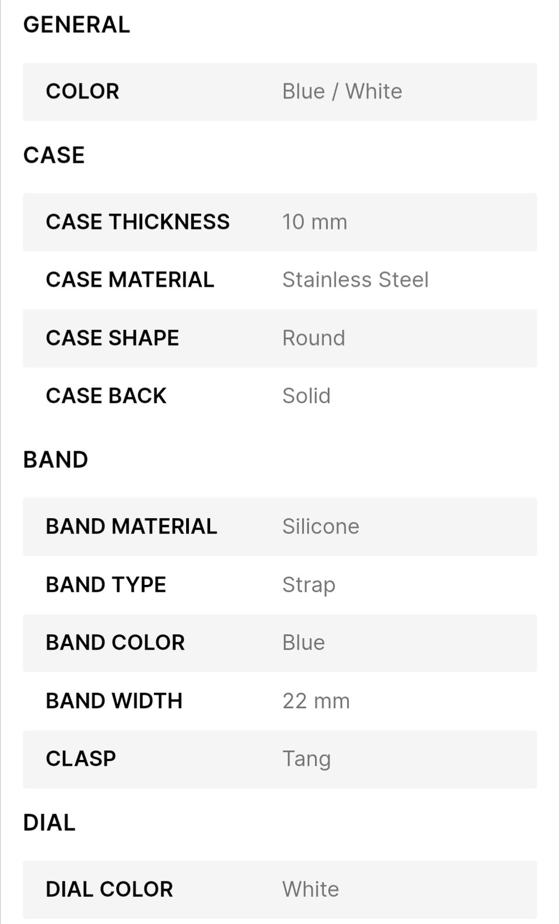Select the Solid case back value
The image size is (560, 924).
[x=306, y=396]
